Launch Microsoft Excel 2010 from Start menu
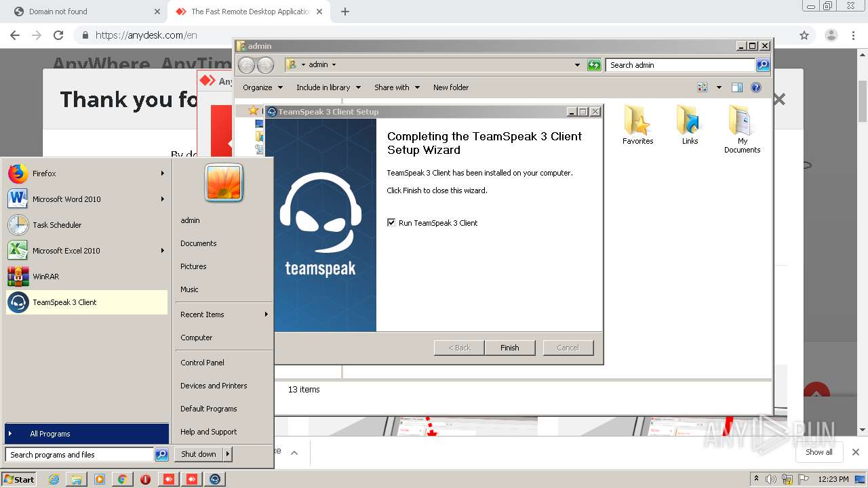The width and height of the screenshot is (868, 488). pos(87,251)
